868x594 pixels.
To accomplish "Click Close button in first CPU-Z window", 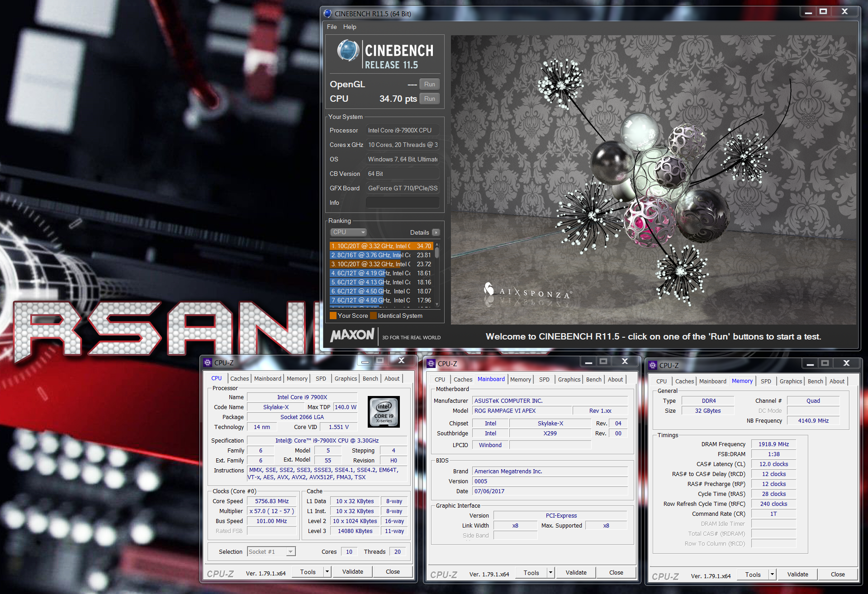I will point(393,572).
